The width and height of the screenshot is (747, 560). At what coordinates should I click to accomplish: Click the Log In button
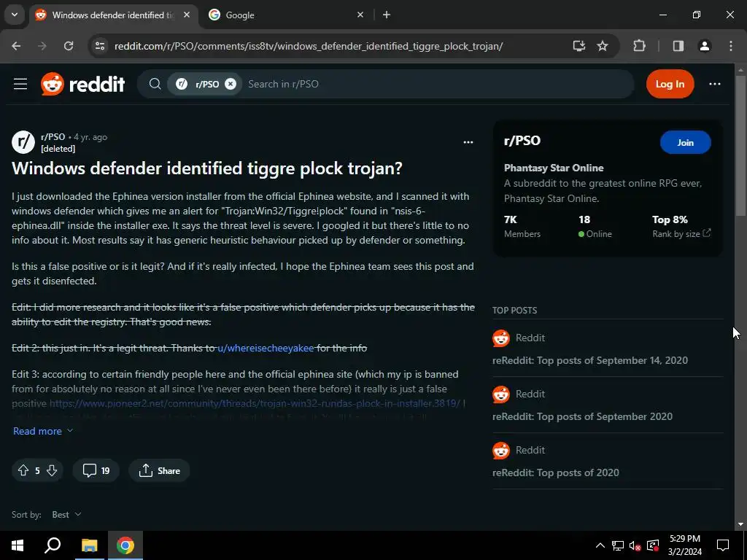click(670, 85)
